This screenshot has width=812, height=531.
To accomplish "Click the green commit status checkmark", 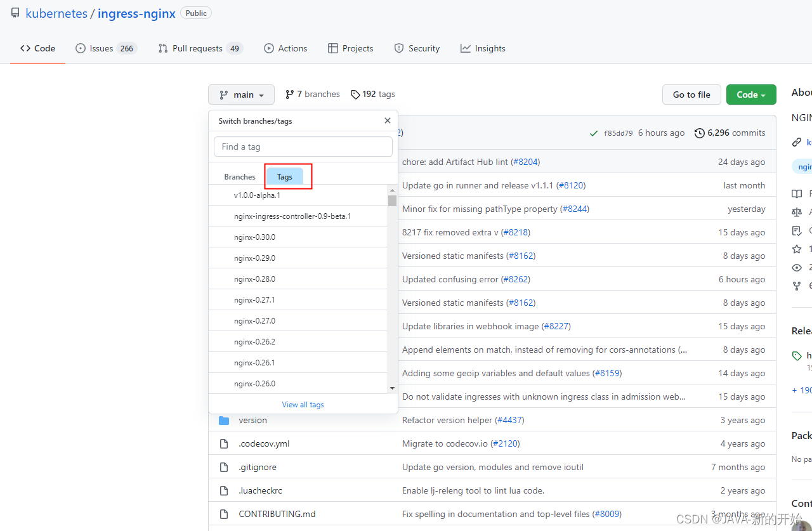I will coord(594,133).
